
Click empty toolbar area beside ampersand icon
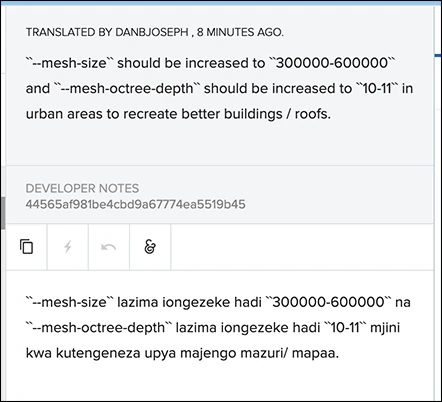[x=302, y=247]
